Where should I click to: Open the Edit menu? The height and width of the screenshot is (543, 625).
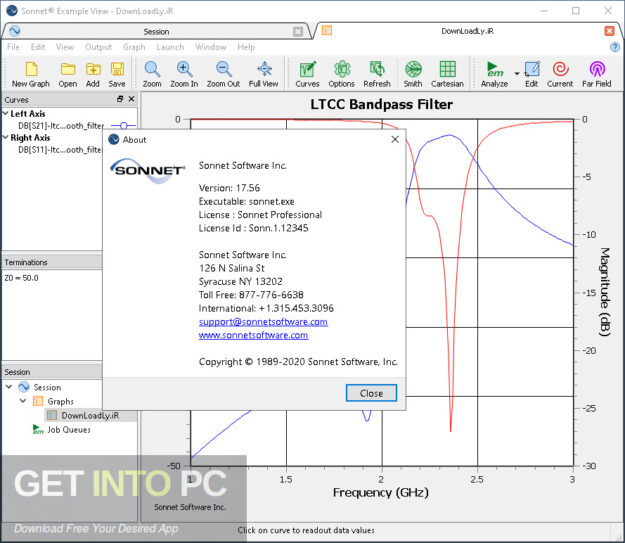38,47
